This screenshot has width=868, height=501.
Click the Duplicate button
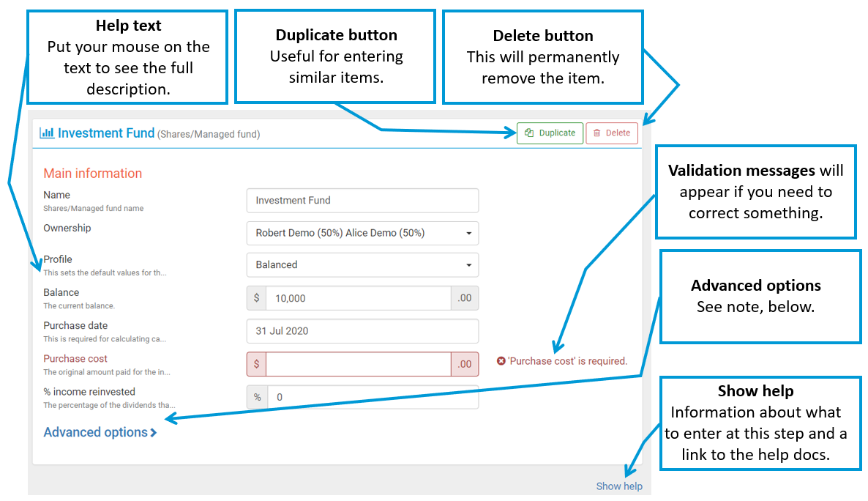click(550, 133)
